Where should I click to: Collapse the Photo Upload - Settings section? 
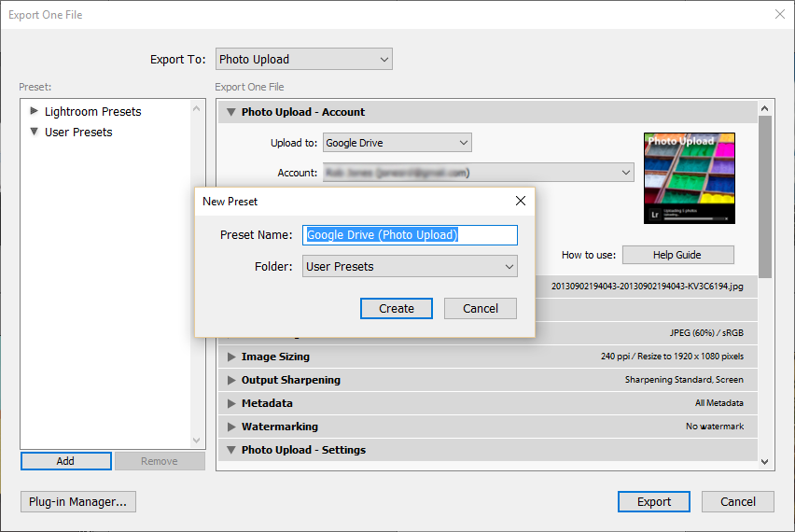click(x=230, y=450)
